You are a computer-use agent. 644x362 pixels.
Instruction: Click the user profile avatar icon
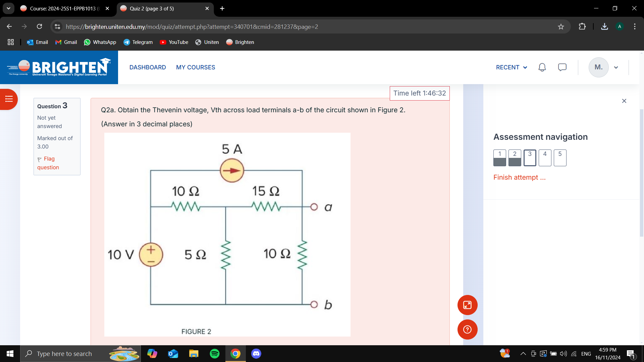click(599, 67)
